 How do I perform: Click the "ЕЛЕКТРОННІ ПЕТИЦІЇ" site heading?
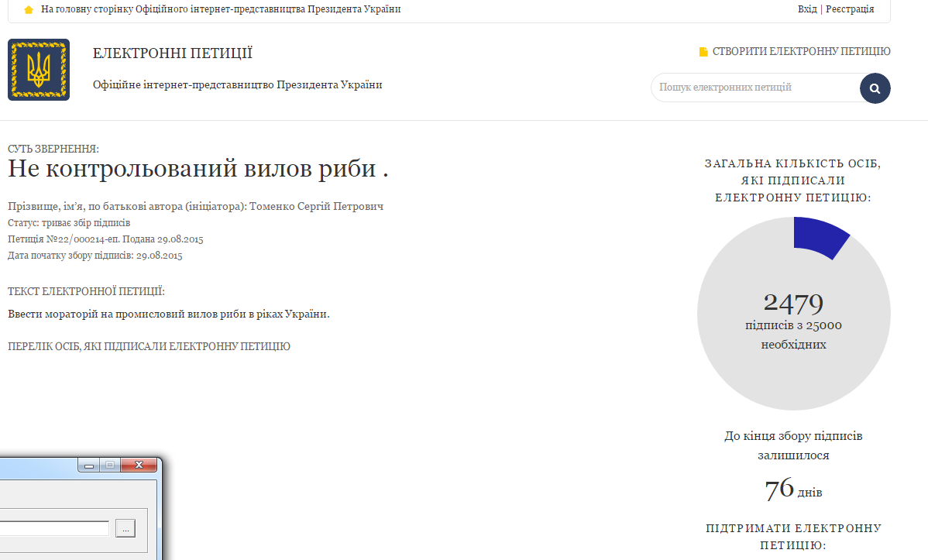pyautogui.click(x=172, y=53)
